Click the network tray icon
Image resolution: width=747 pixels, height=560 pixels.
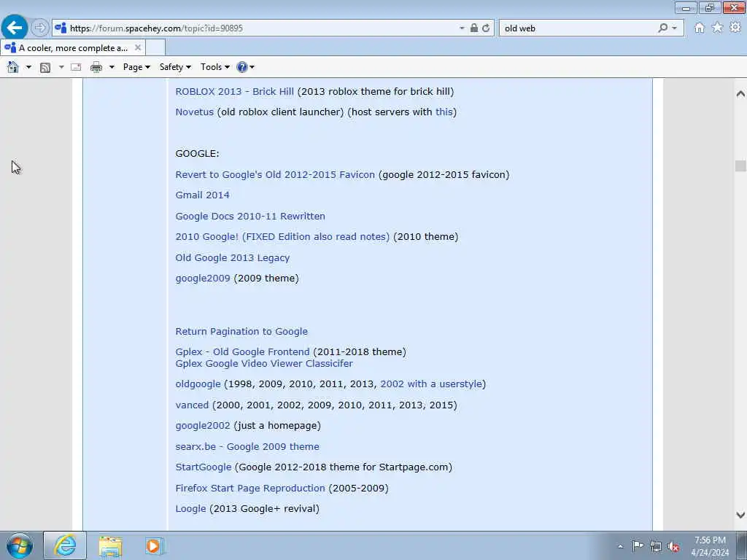[656, 547]
